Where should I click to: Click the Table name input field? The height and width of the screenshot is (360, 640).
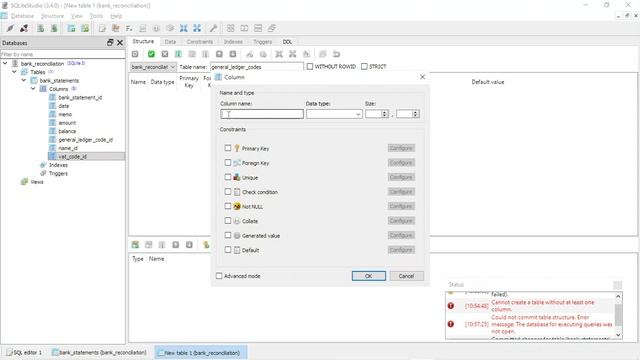(257, 67)
